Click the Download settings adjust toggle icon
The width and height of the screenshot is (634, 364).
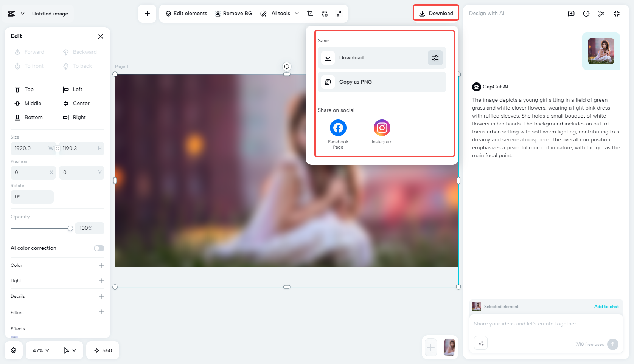(x=435, y=58)
